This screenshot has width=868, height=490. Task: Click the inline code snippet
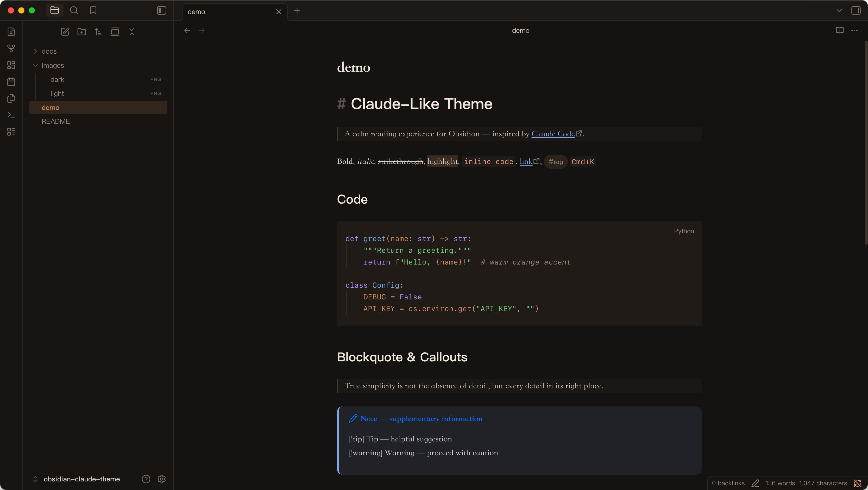coord(488,162)
